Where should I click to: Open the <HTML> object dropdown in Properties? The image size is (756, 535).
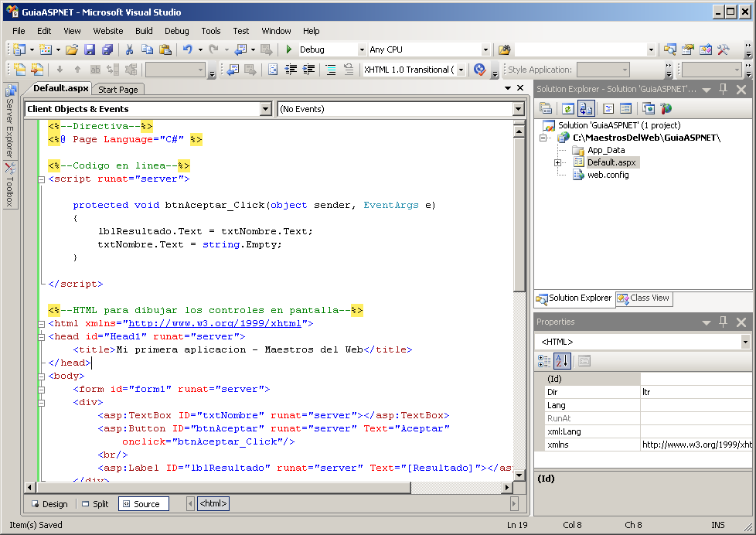pos(745,342)
